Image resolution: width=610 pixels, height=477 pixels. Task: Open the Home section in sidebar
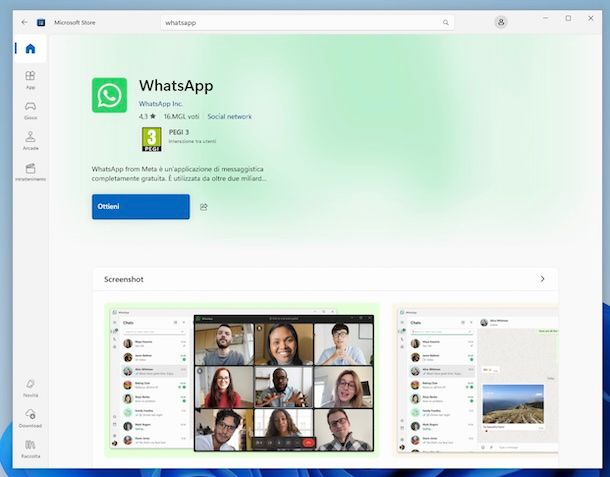(x=30, y=49)
